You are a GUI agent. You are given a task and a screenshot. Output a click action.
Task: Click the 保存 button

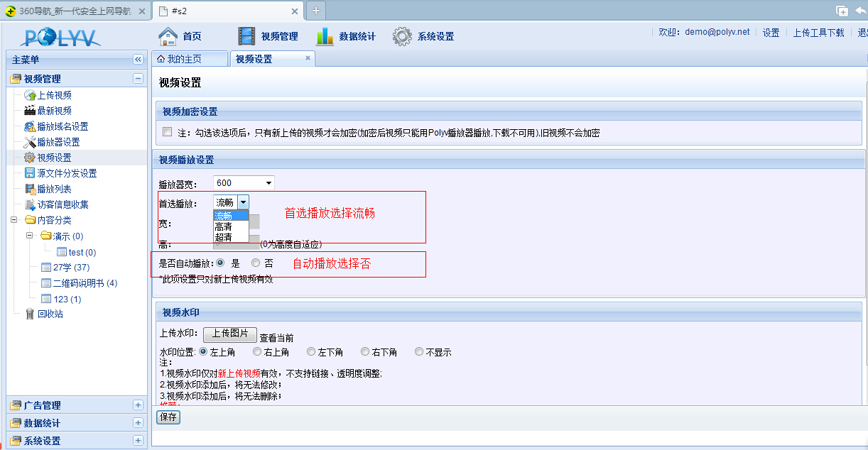[168, 417]
